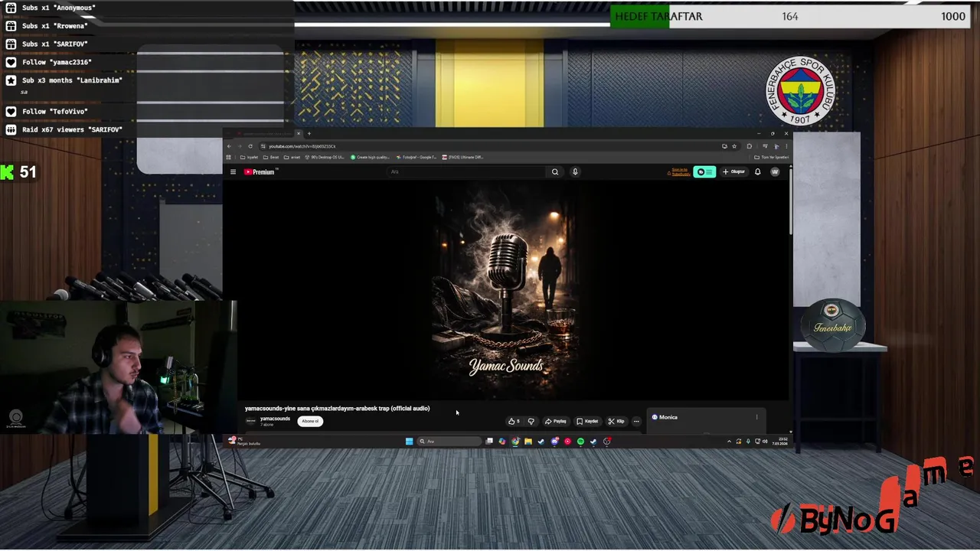980x551 pixels.
Task: Click the taskbar Ara search box
Action: 449,441
